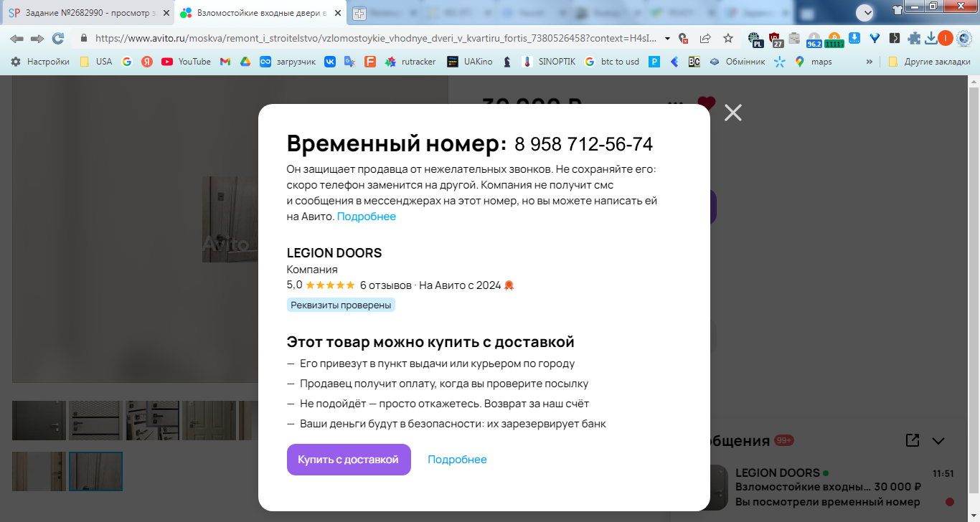Open the extensions puzzle icon
The width and height of the screenshot is (980, 522).
(914, 38)
